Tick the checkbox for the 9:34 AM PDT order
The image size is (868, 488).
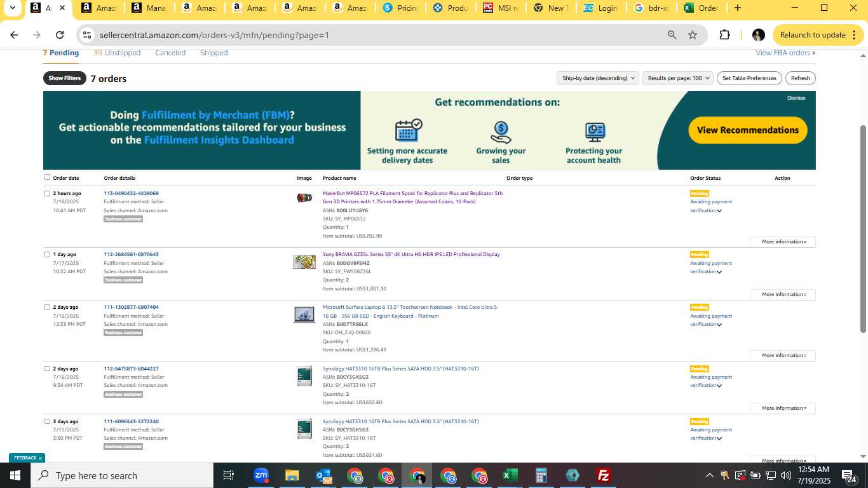tap(47, 369)
